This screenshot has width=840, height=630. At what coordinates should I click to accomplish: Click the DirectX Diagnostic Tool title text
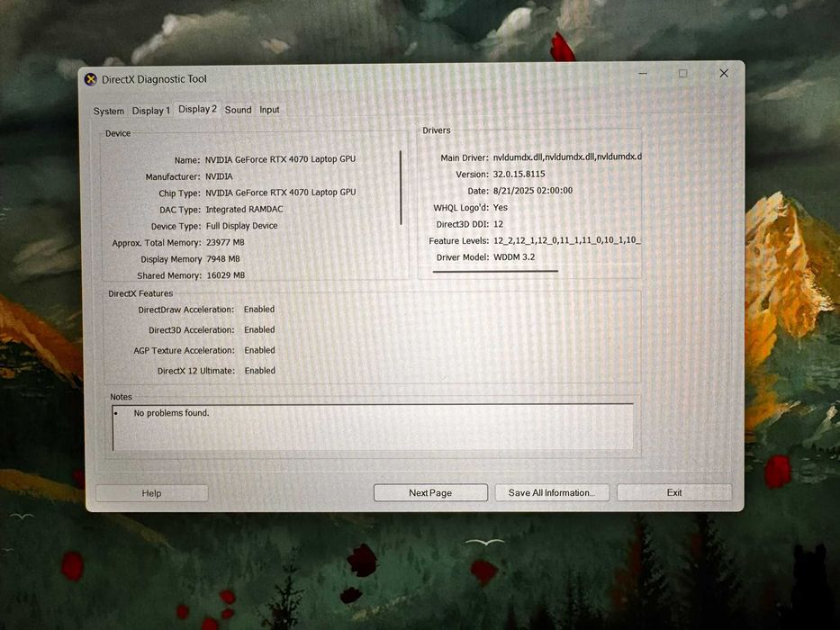tap(154, 79)
